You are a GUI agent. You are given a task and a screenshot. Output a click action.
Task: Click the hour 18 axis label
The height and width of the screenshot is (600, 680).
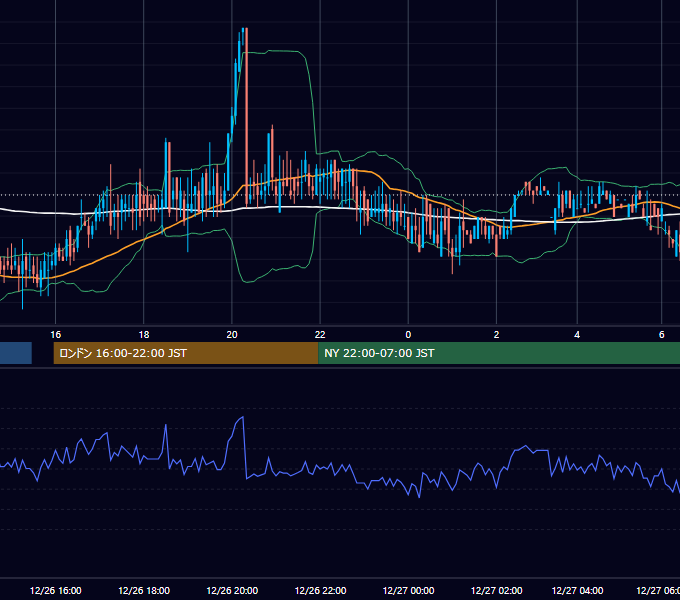tap(144, 335)
